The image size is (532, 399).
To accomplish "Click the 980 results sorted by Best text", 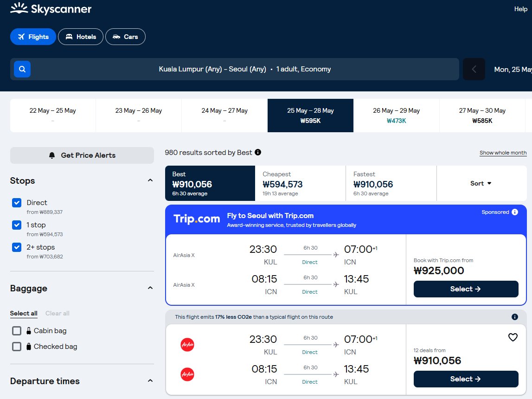I will click(208, 152).
